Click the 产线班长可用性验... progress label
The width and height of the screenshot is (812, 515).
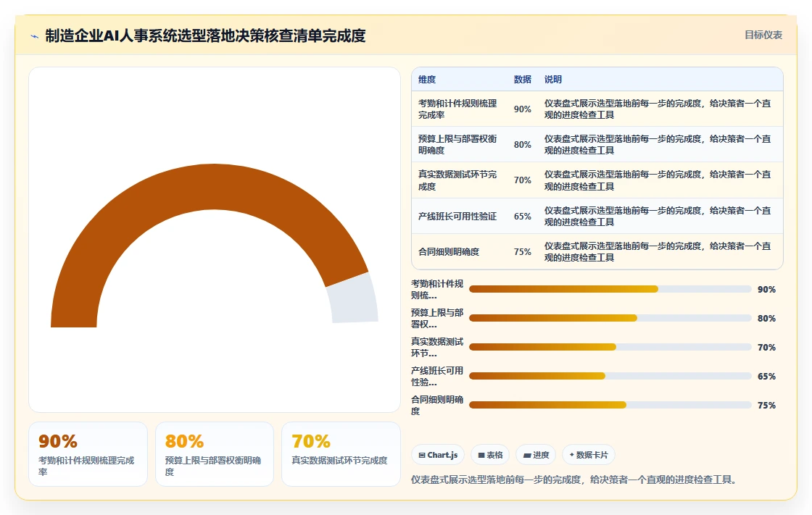tap(437, 376)
